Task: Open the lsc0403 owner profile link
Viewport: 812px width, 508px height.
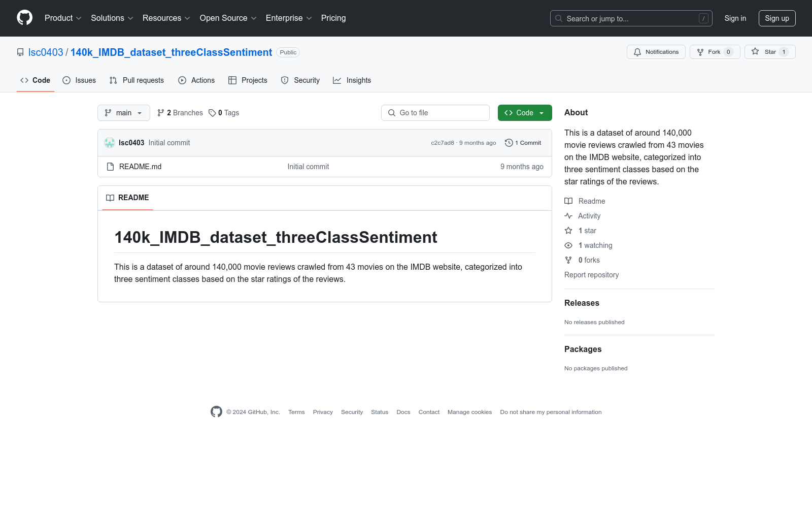Action: (46, 52)
